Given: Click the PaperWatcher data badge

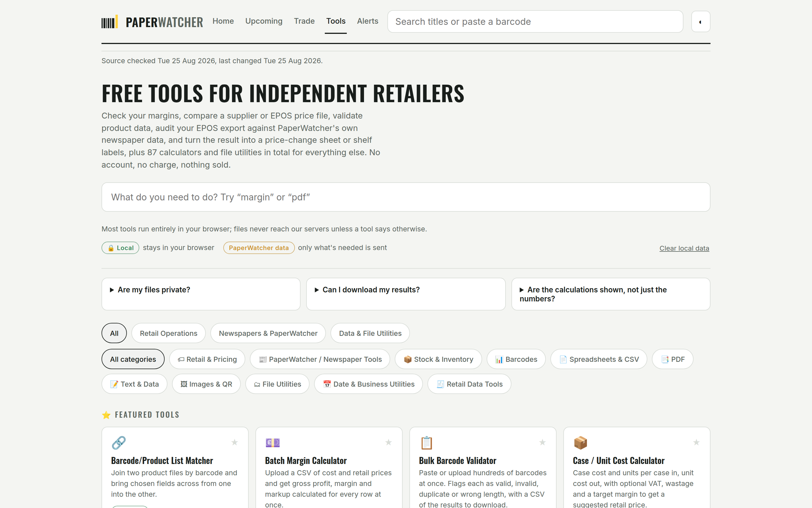Looking at the screenshot, I should 259,248.
